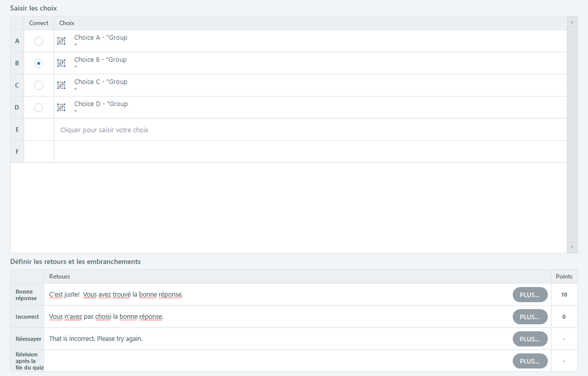Mark choice C as the correct answer
The height and width of the screenshot is (376, 588).
(39, 85)
